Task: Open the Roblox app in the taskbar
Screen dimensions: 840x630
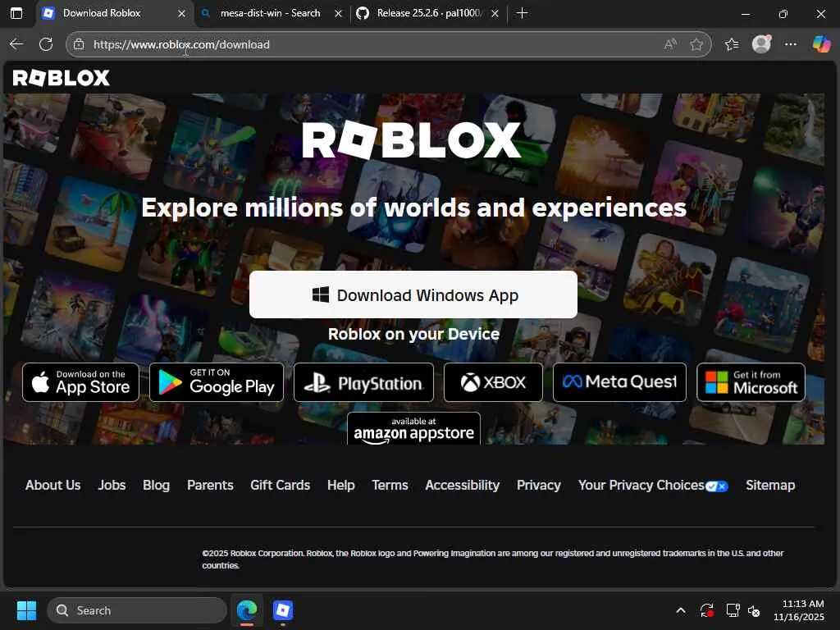Action: coord(283,610)
